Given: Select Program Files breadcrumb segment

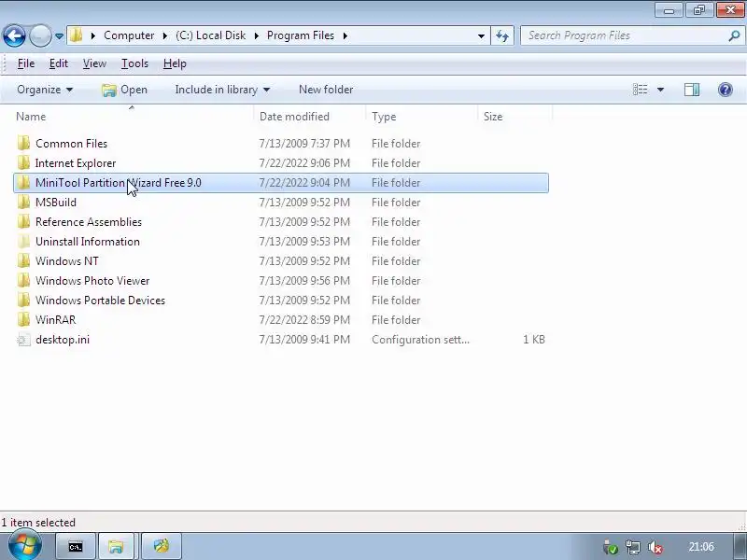Looking at the screenshot, I should click(300, 35).
